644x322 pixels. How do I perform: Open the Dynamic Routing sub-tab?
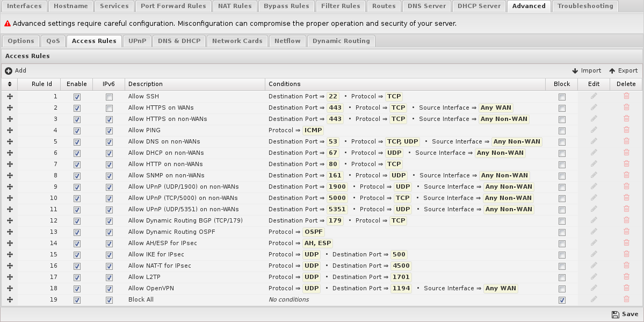click(341, 41)
